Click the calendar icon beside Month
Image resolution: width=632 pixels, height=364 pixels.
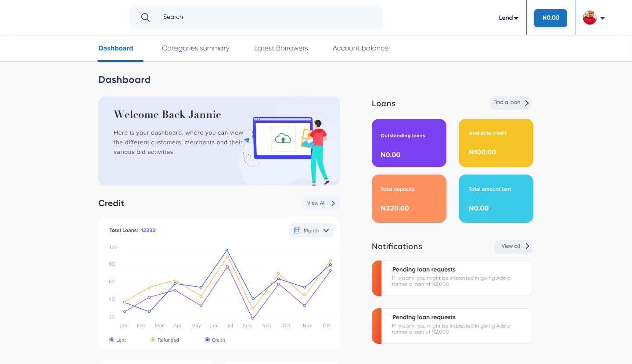point(297,230)
